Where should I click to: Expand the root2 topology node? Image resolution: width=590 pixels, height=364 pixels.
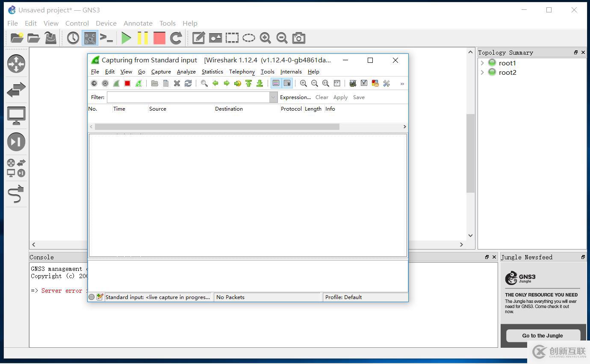click(482, 72)
